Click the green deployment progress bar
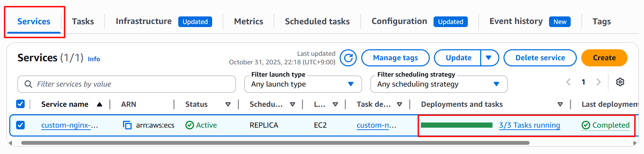644x154 pixels. click(x=456, y=125)
